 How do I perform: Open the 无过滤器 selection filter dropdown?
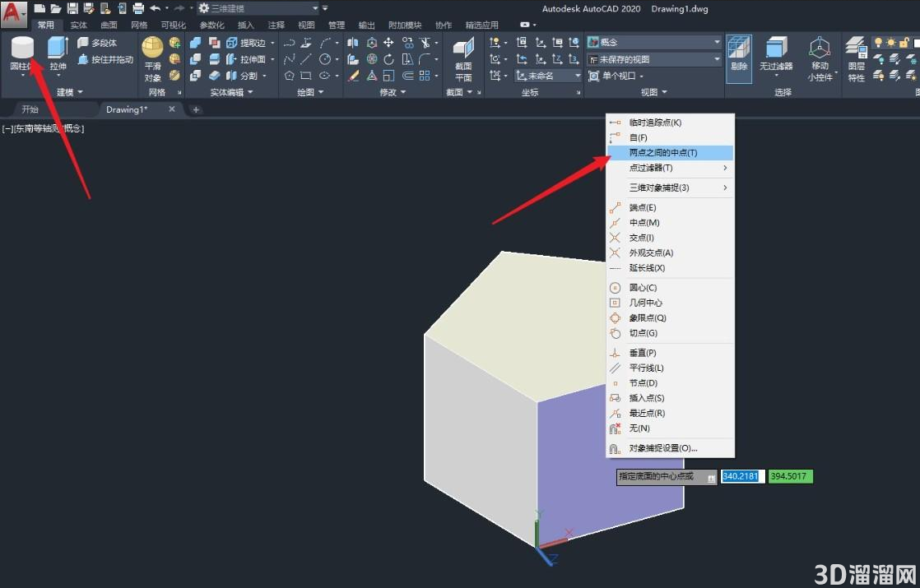click(776, 58)
